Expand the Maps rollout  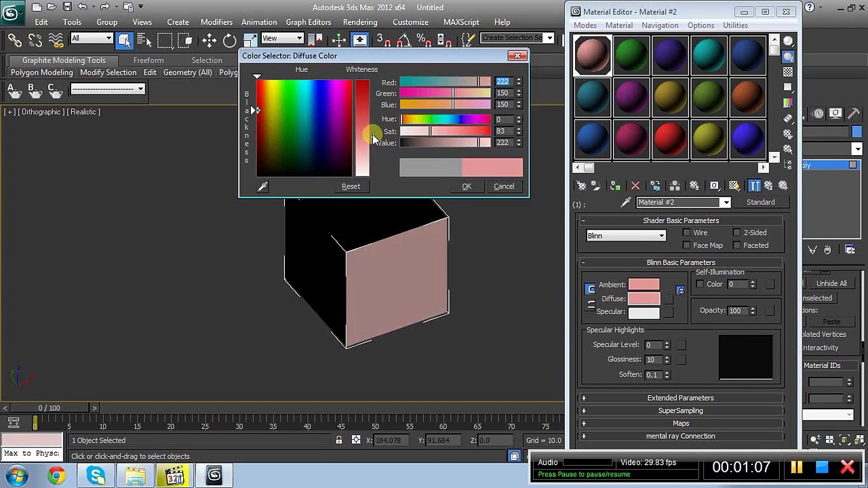click(x=681, y=424)
